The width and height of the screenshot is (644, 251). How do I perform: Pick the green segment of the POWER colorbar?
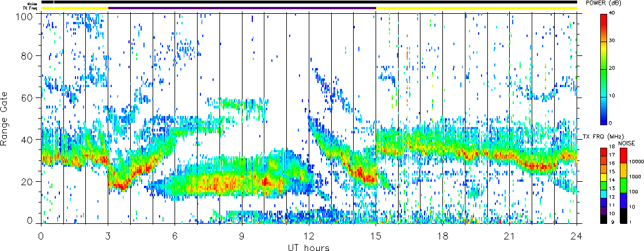[605, 83]
